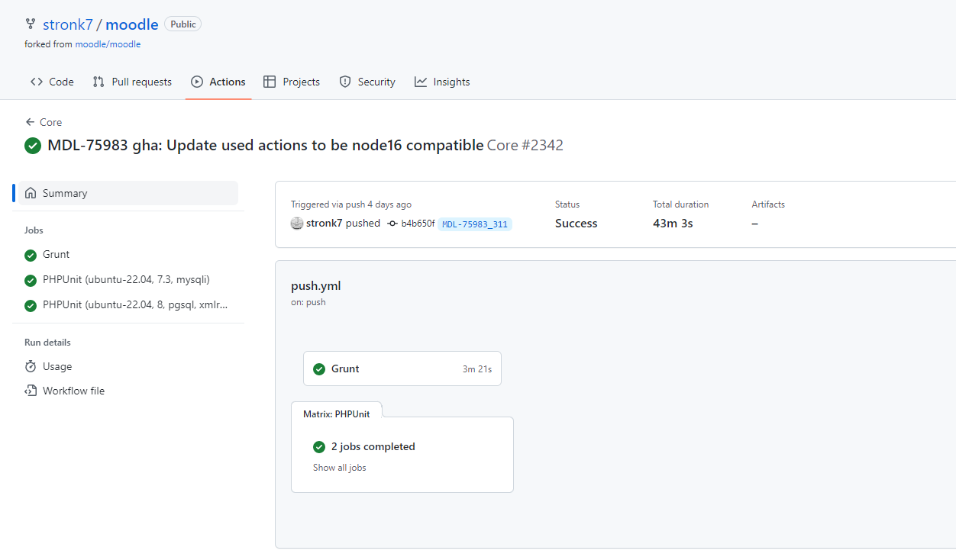Open the stronk7 owner profile link

[x=67, y=24]
